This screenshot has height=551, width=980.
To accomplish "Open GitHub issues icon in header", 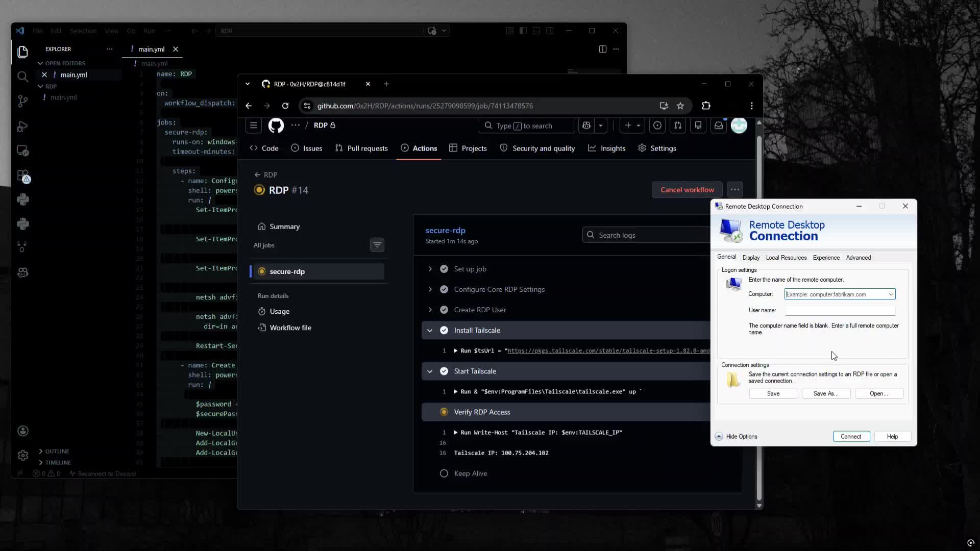I will 657,126.
